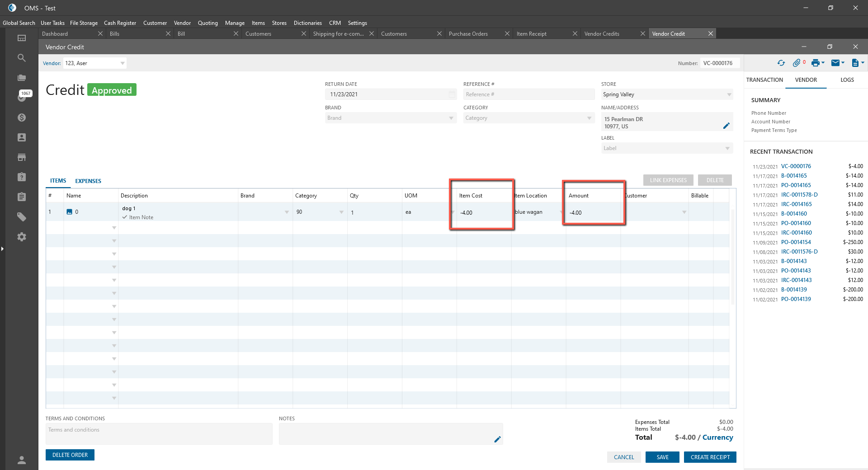Screen dimensions: 868x470
Task: Open settings gear in the sidebar
Action: [x=21, y=237]
